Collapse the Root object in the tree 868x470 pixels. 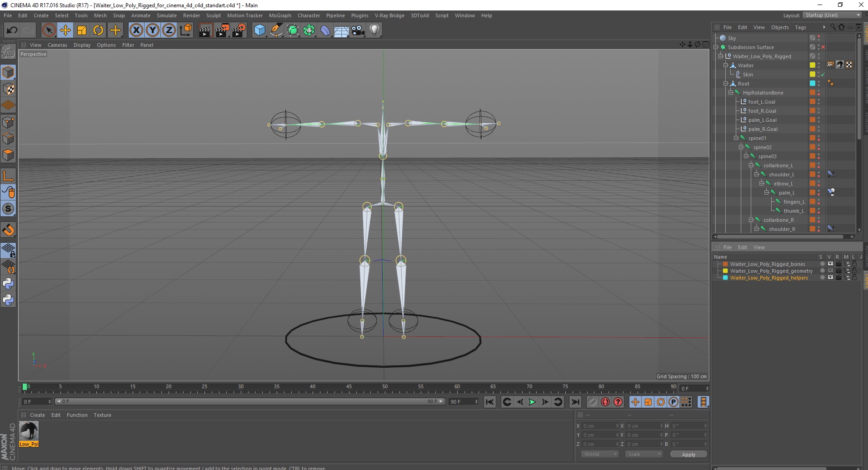[x=726, y=84]
